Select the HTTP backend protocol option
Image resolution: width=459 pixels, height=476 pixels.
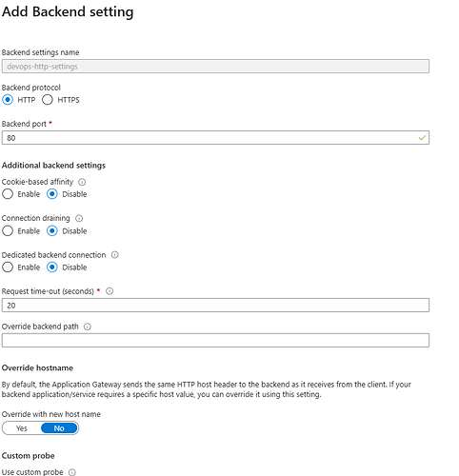(8, 100)
